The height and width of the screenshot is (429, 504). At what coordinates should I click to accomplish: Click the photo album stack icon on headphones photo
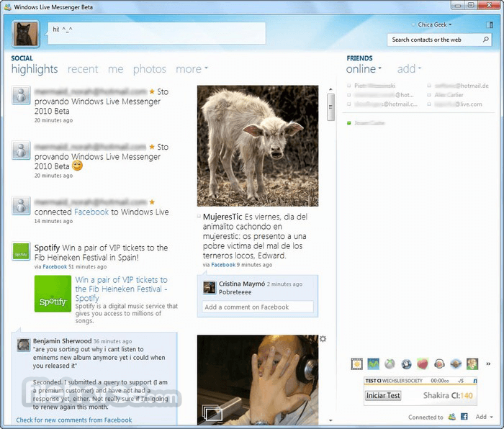tap(212, 412)
